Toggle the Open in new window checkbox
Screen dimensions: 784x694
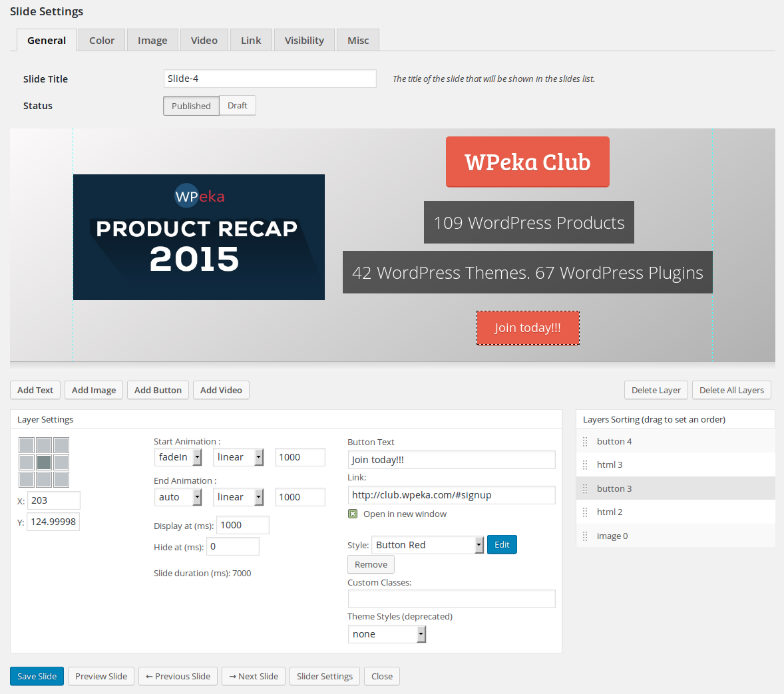click(353, 514)
